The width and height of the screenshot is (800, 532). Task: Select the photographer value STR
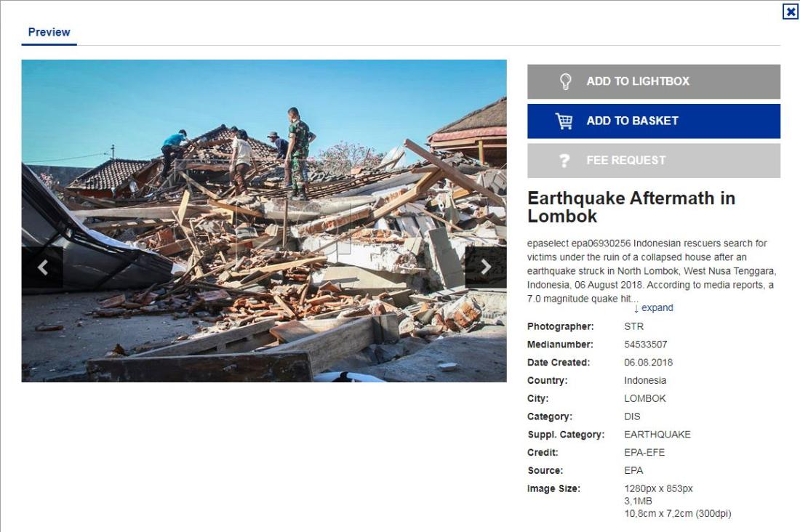tap(633, 326)
